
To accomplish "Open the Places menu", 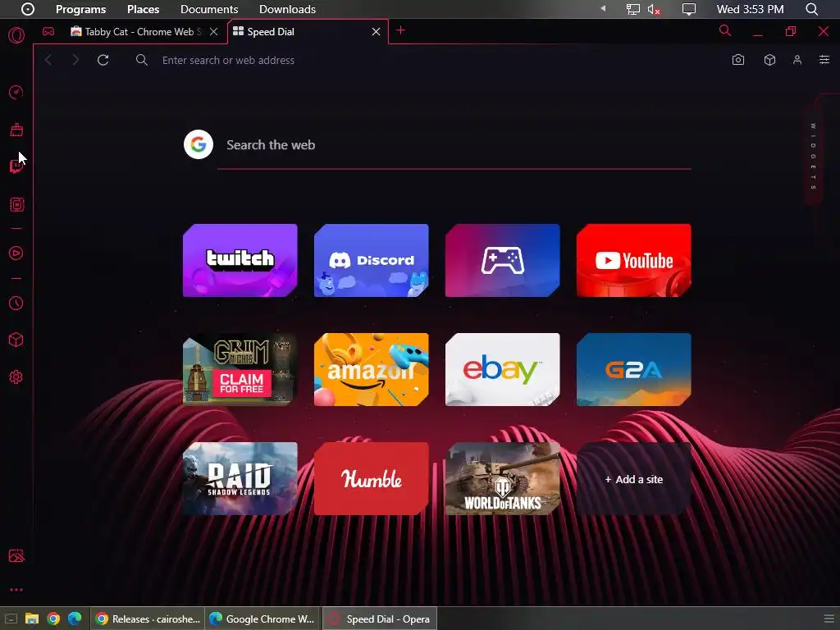I will tap(143, 9).
